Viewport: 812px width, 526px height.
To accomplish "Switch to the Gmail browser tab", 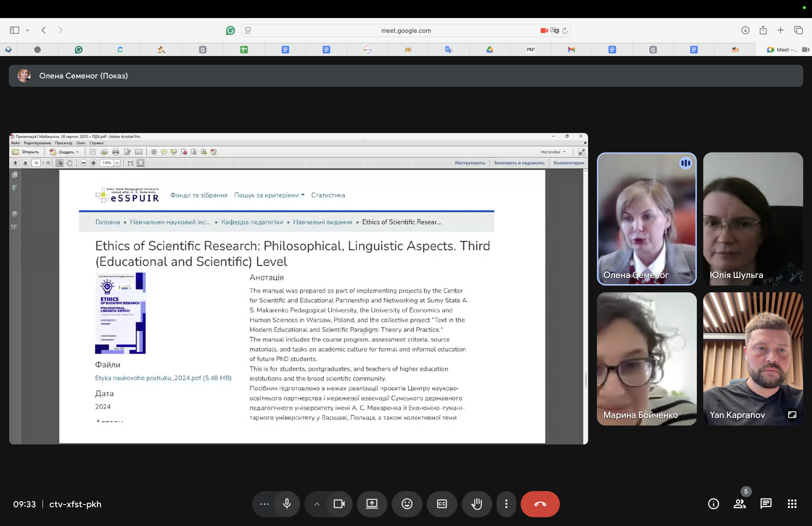I will tap(571, 50).
